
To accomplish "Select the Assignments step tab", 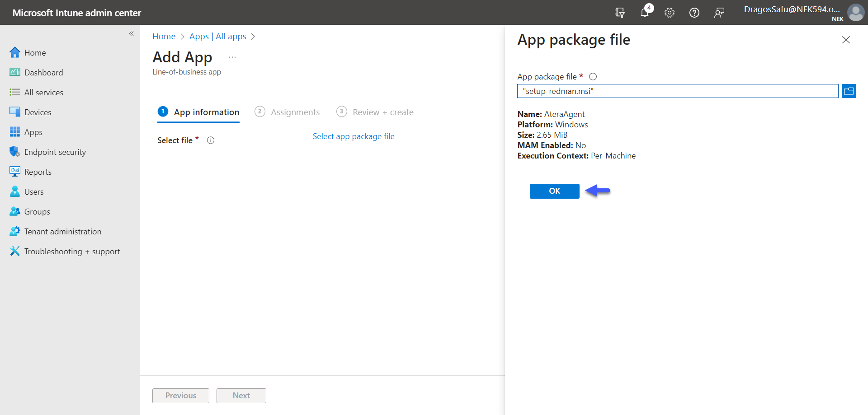I will 287,112.
